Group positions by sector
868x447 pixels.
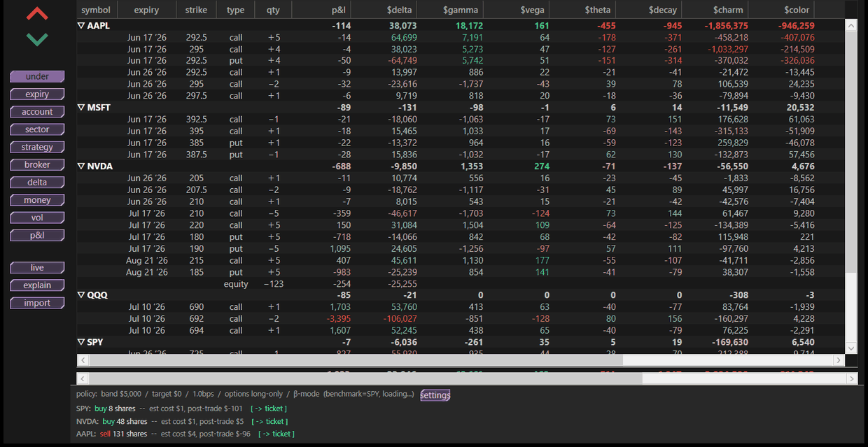37,129
